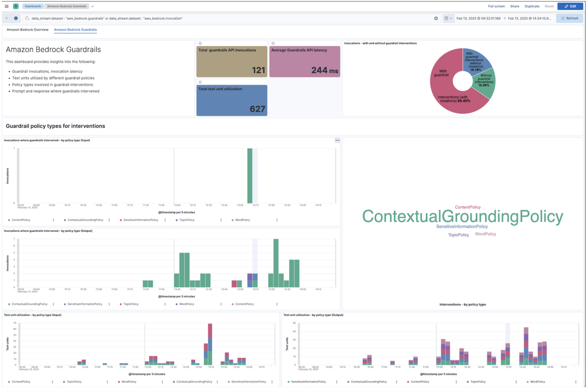Click the green D space icon
This screenshot has width=588, height=392.
pyautogui.click(x=16, y=6)
